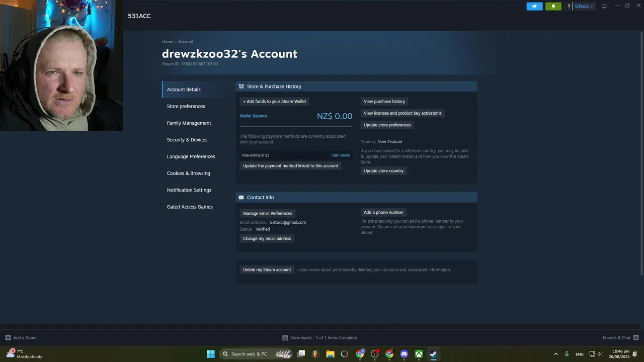This screenshot has height=362, width=644.
Task: Click the Downloads icon in the bottom bar
Action: (x=285, y=338)
